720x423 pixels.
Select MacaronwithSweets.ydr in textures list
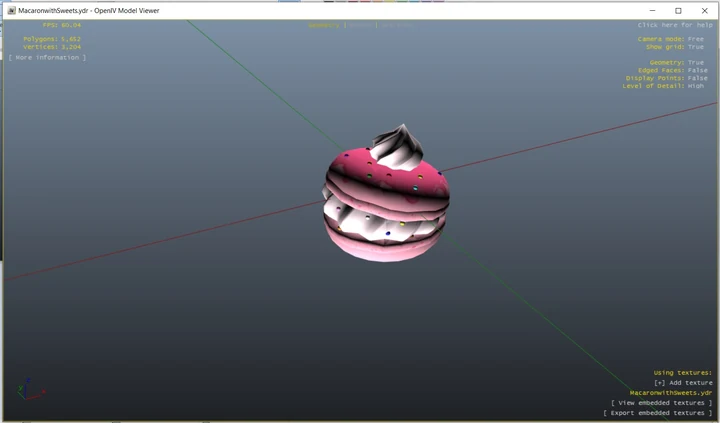670,393
